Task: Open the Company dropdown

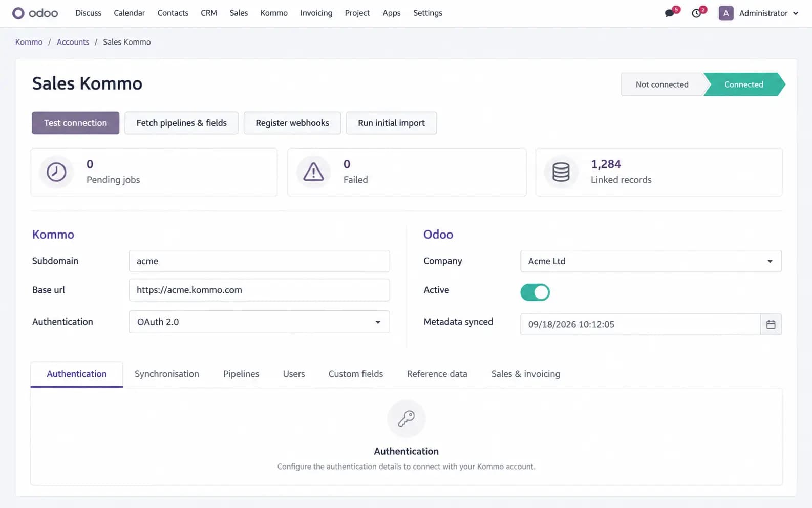Action: click(651, 261)
